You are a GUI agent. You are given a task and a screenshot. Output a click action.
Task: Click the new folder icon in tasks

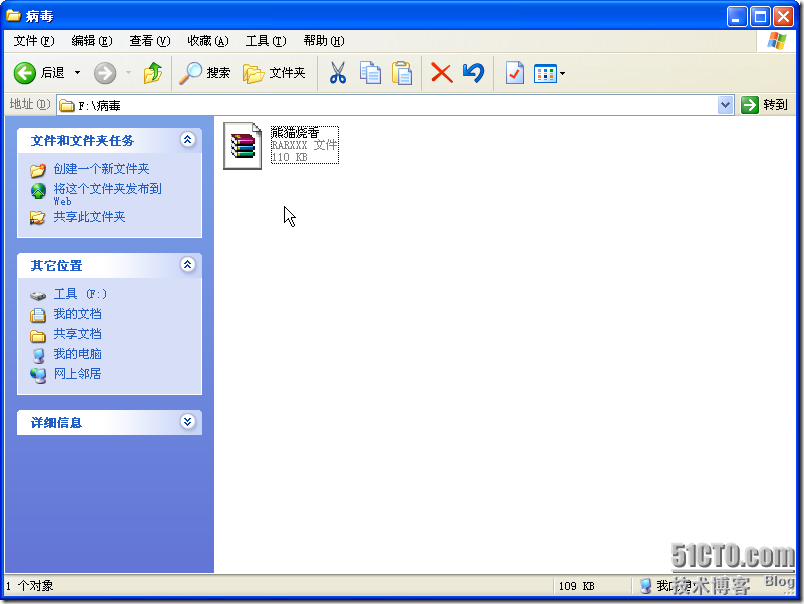(37, 170)
